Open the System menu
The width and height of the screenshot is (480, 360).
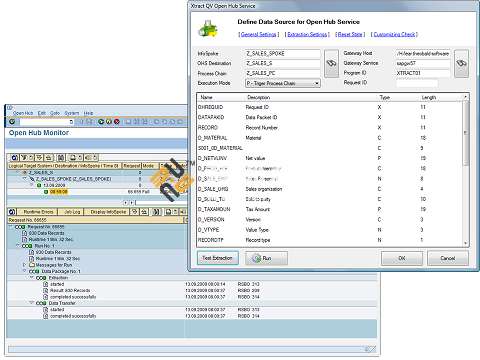[x=72, y=113]
